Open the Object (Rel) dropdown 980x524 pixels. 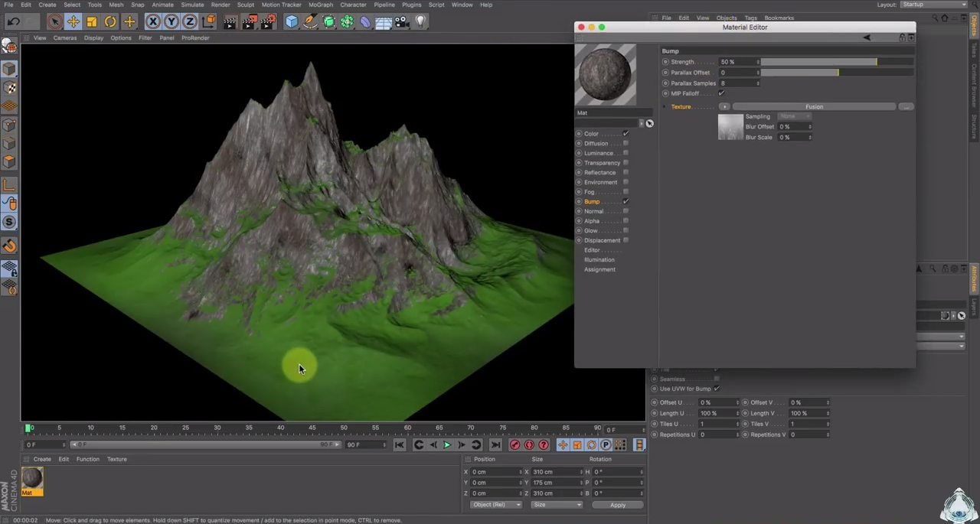pyautogui.click(x=496, y=505)
